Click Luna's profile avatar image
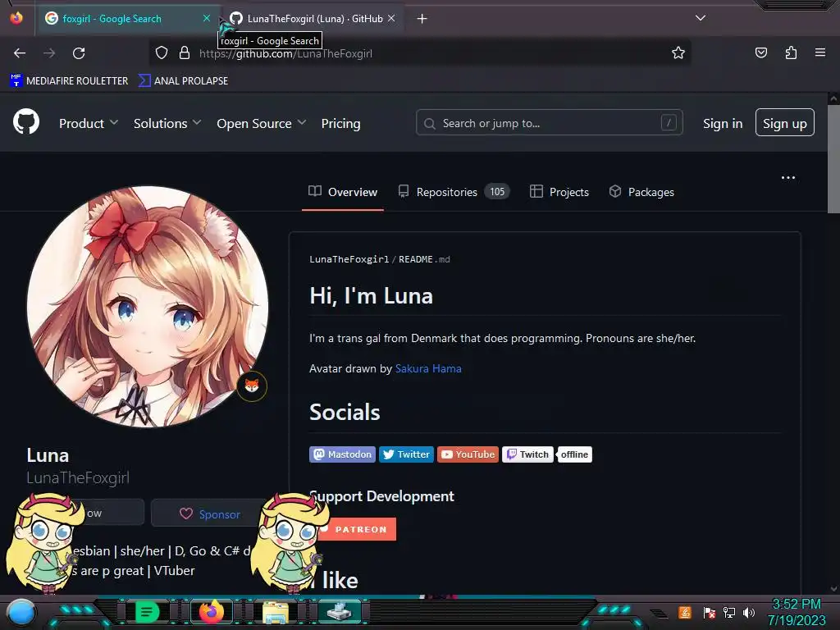The image size is (840, 630). pyautogui.click(x=148, y=307)
